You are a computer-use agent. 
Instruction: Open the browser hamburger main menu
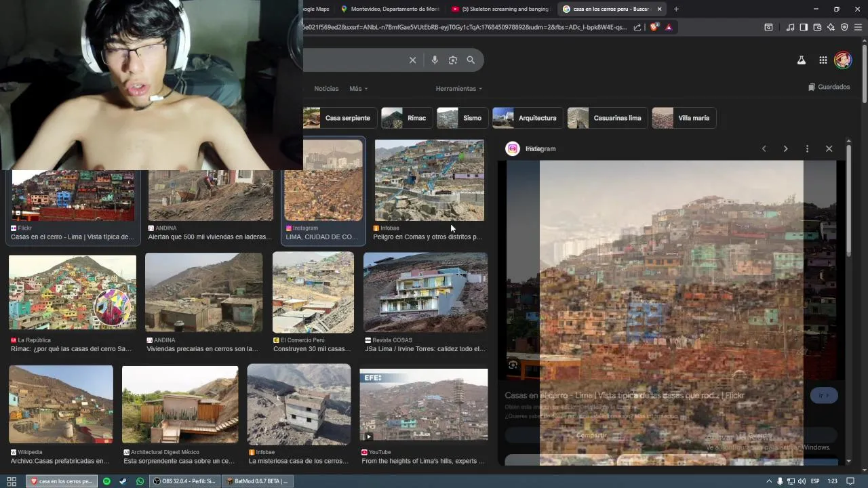pos(859,27)
